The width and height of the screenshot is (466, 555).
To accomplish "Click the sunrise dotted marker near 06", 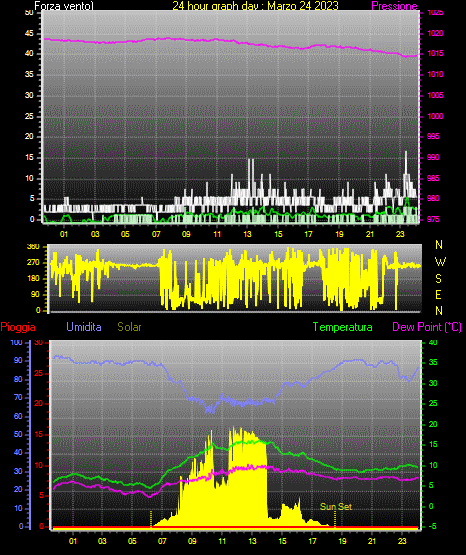I will [151, 519].
